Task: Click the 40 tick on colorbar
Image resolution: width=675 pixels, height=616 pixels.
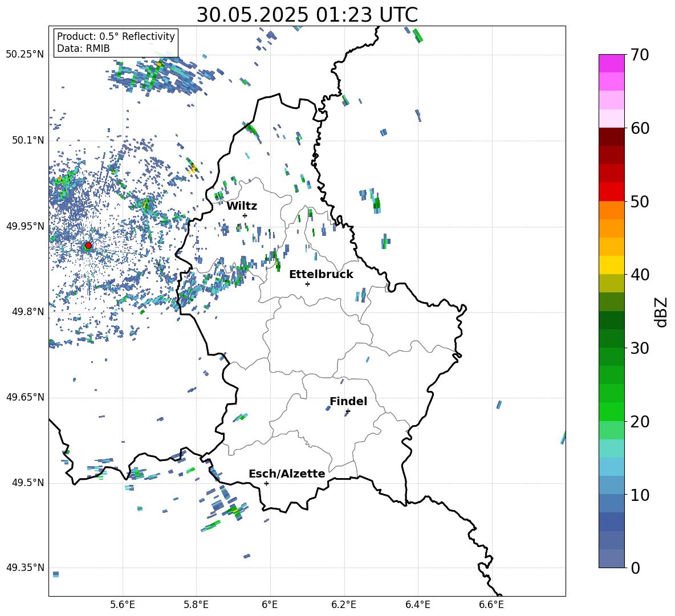Action: pos(640,275)
